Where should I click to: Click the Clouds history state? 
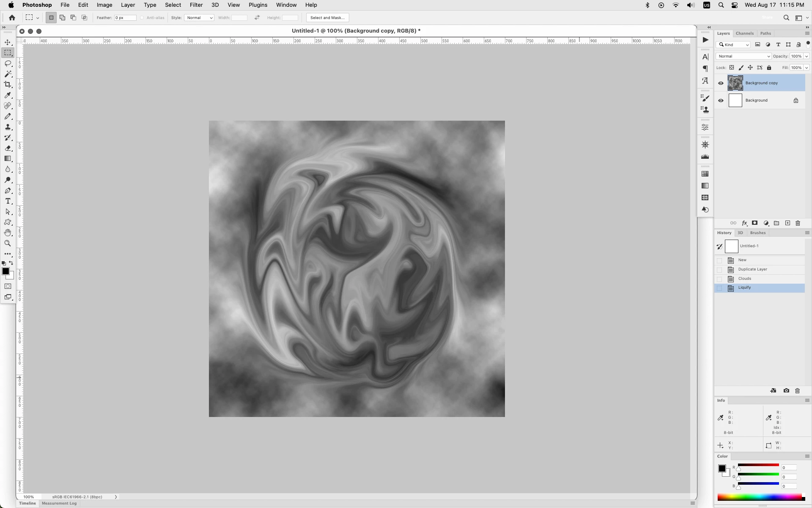tap(745, 279)
